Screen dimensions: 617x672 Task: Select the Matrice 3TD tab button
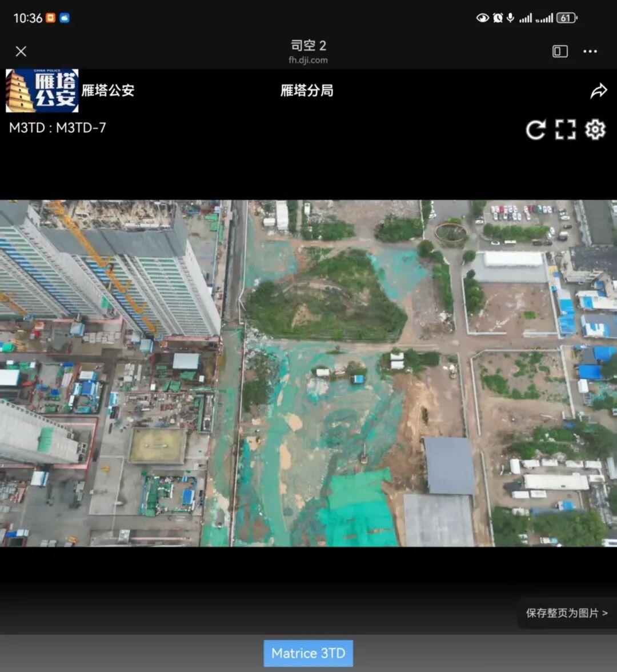[x=308, y=653]
